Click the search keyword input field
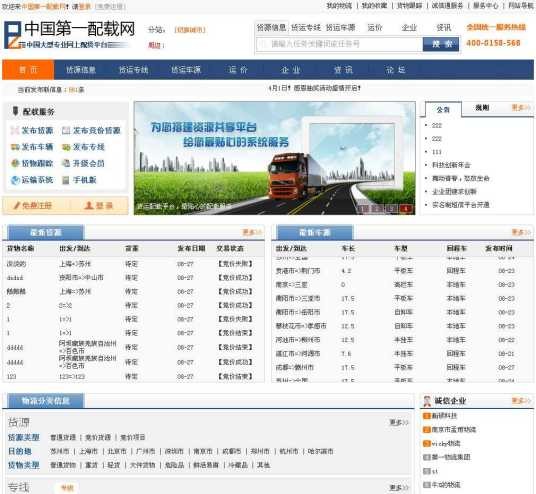The image size is (536, 494). (x=339, y=44)
